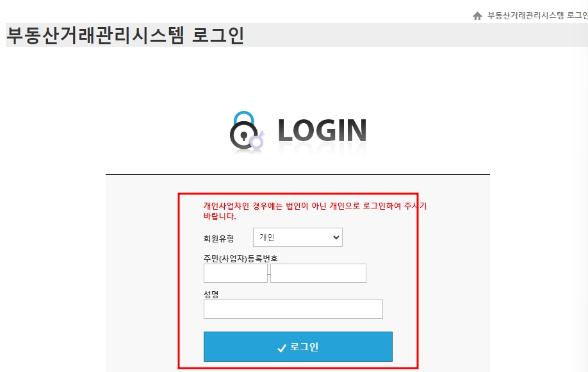588x372 pixels.
Task: Expand dropdown using the chevron arrow
Action: [336, 237]
